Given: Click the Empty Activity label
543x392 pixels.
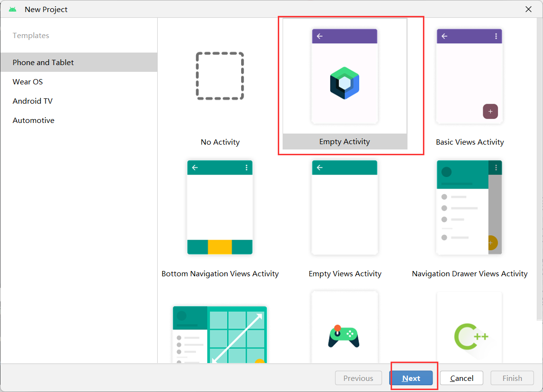Looking at the screenshot, I should (x=345, y=142).
